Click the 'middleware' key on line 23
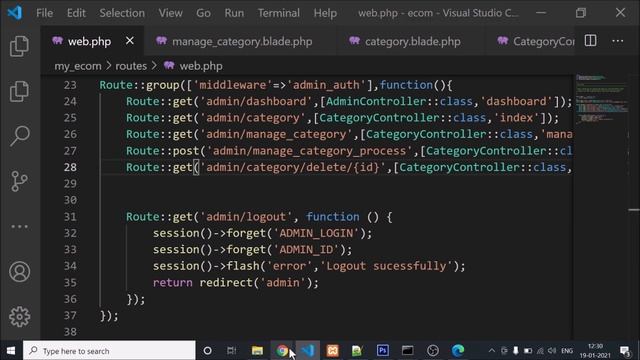 tap(233, 85)
